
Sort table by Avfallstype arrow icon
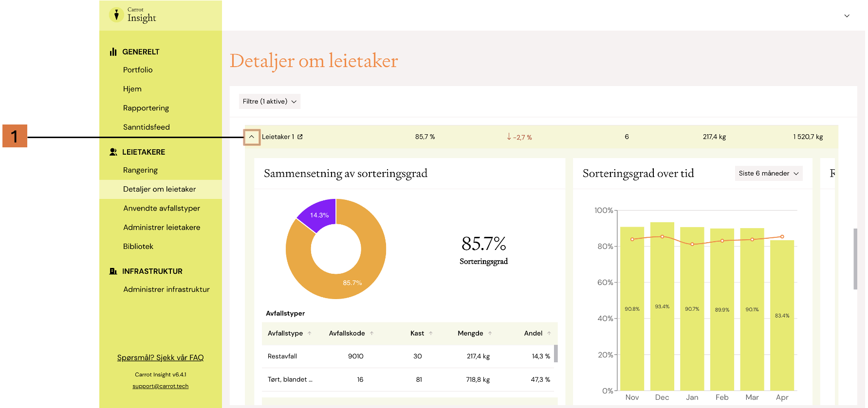click(x=309, y=333)
